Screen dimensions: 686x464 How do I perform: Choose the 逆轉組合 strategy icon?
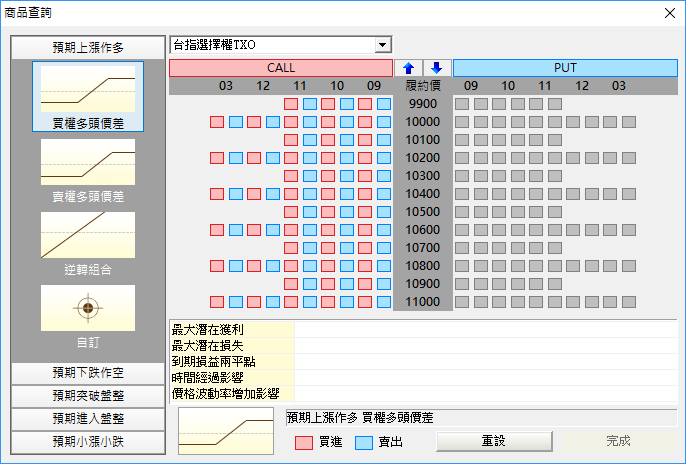[87, 236]
